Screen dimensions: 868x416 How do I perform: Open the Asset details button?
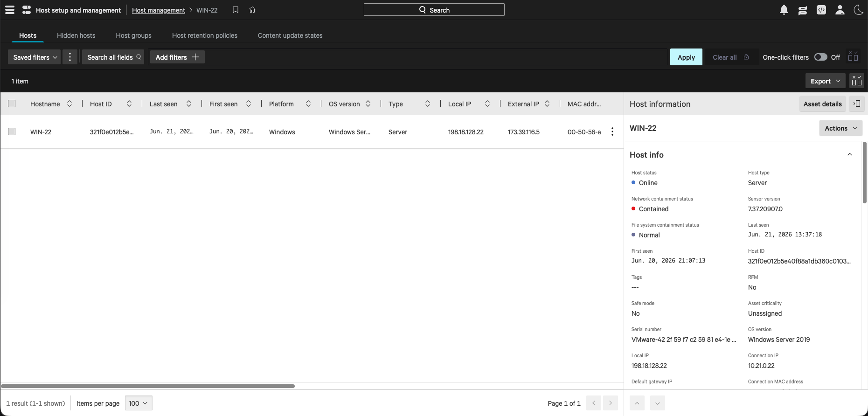pyautogui.click(x=822, y=104)
